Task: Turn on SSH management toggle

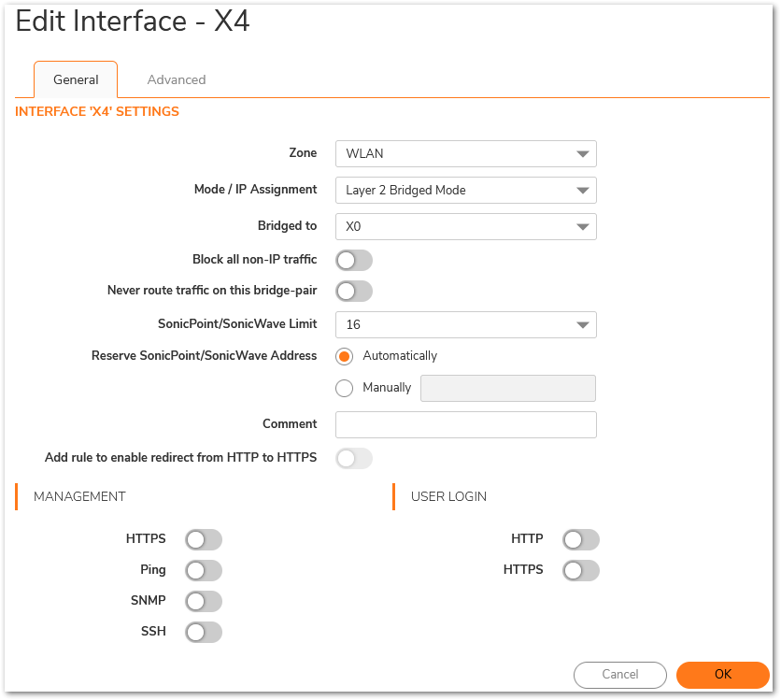Action: click(x=204, y=632)
